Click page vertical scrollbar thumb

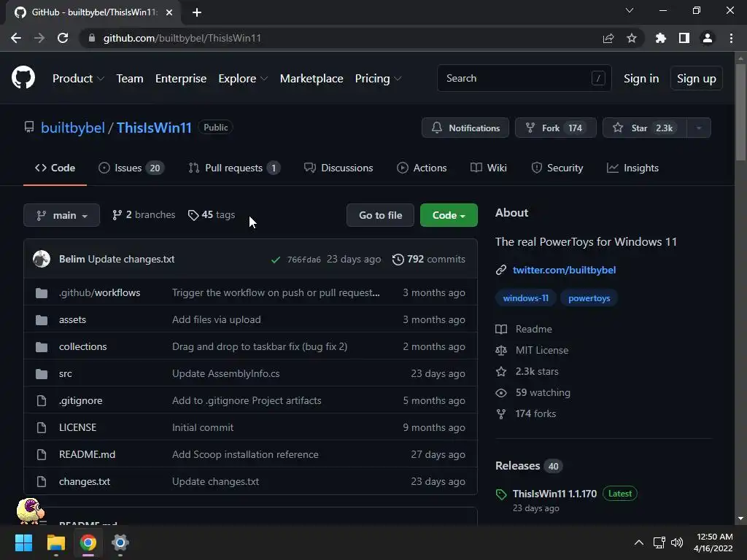(x=740, y=112)
